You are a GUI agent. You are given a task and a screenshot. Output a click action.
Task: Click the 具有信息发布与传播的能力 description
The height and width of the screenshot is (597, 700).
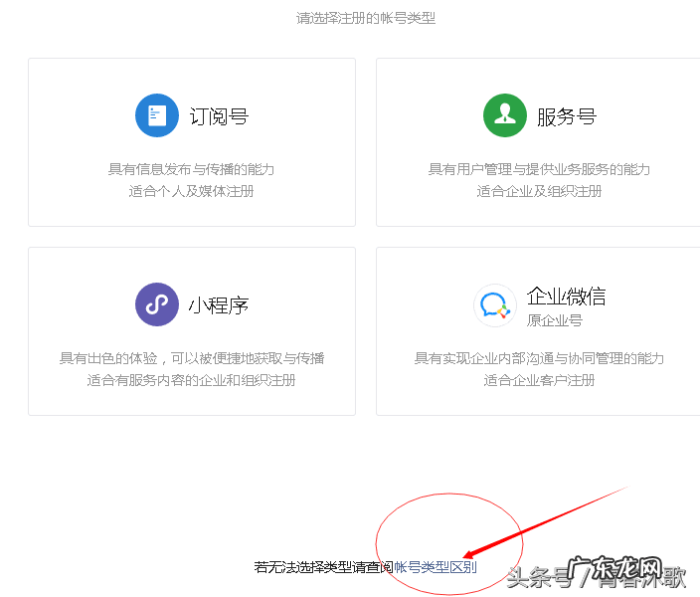coord(191,169)
